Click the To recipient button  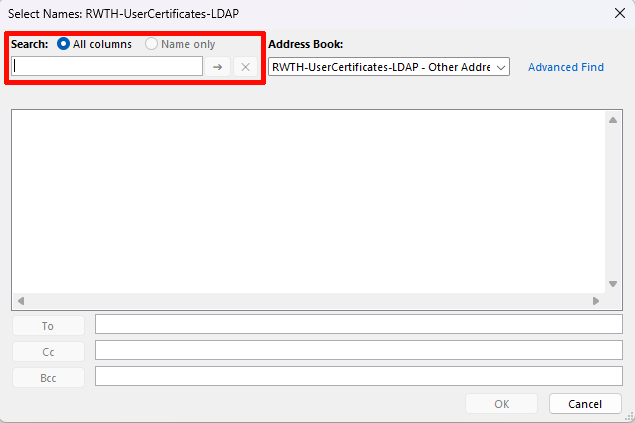click(48, 325)
